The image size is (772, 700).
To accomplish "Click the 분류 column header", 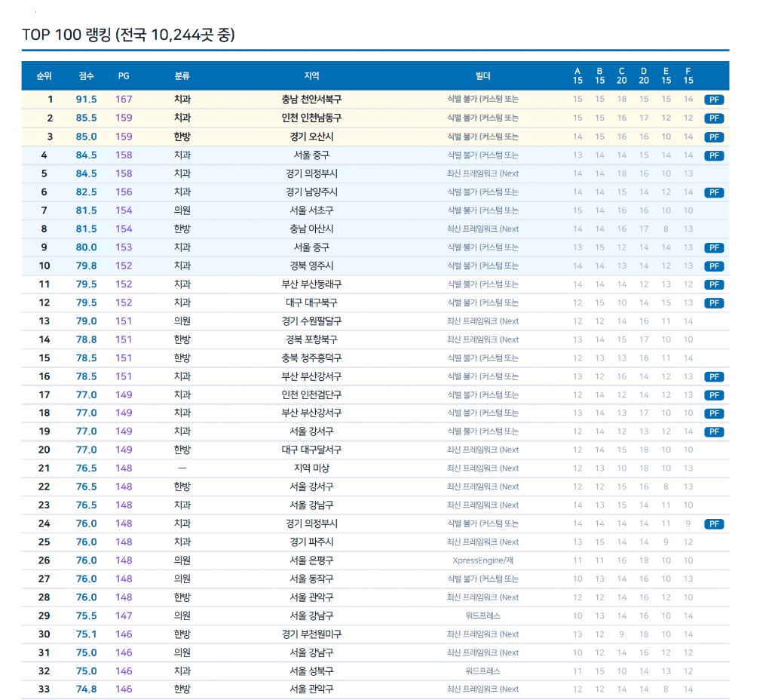I will [182, 76].
